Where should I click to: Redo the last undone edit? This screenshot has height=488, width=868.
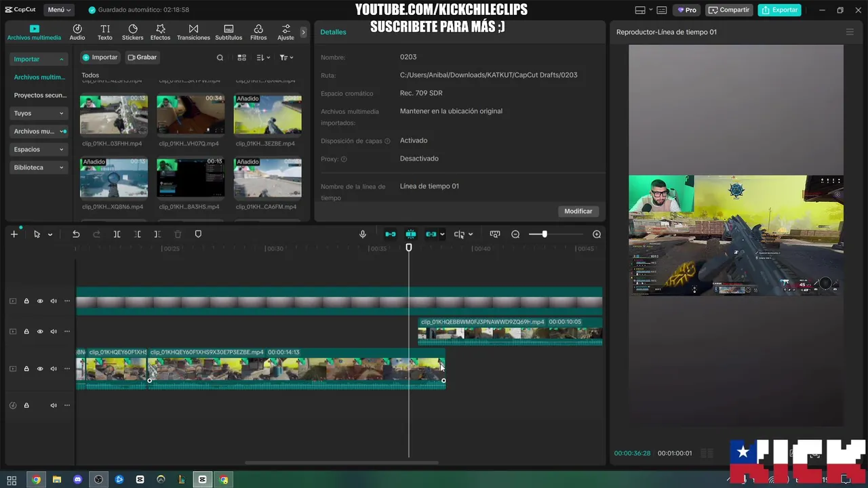[x=96, y=235]
